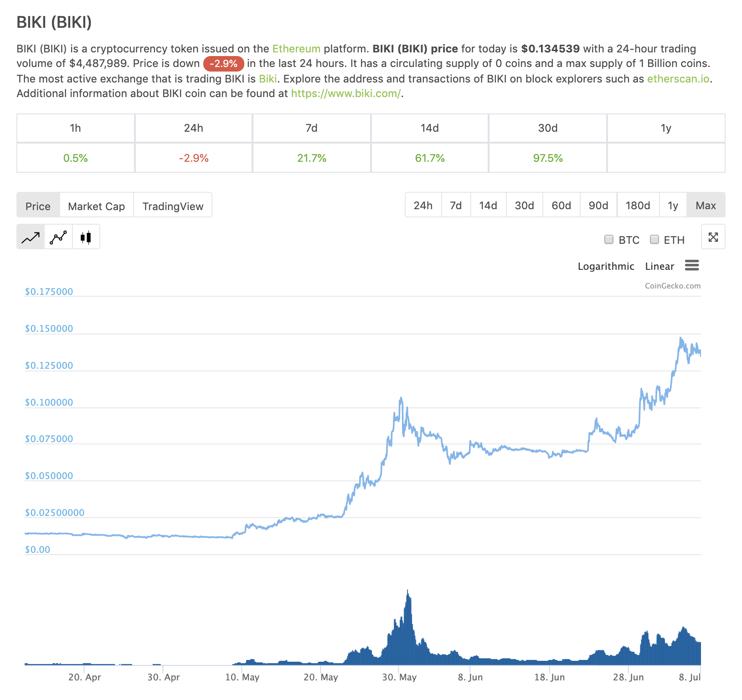Choose the Max time range
Image resolution: width=742 pixels, height=700 pixels.
(x=706, y=206)
